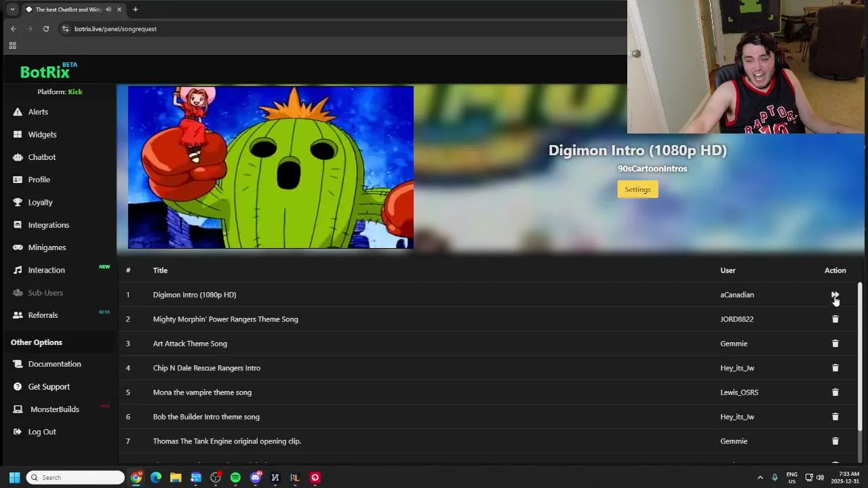The image size is (868, 488).
Task: Click the Minigames gamepad icon
Action: [x=18, y=247]
